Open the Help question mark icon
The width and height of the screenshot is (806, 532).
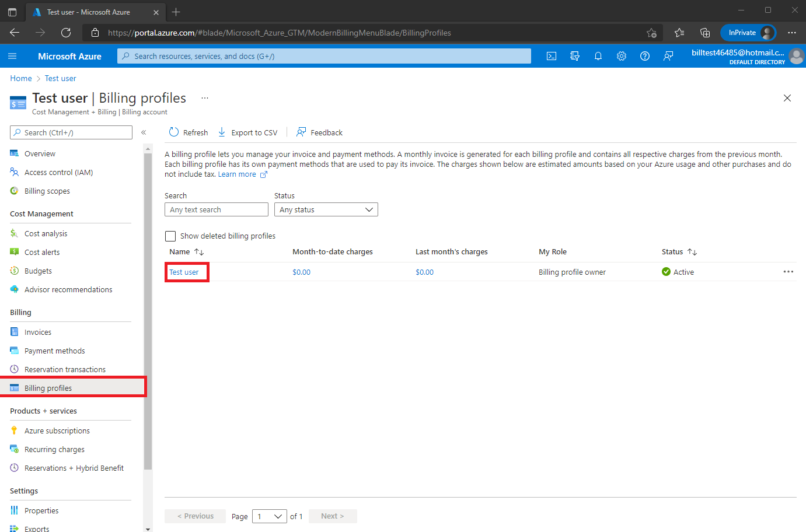pyautogui.click(x=645, y=56)
